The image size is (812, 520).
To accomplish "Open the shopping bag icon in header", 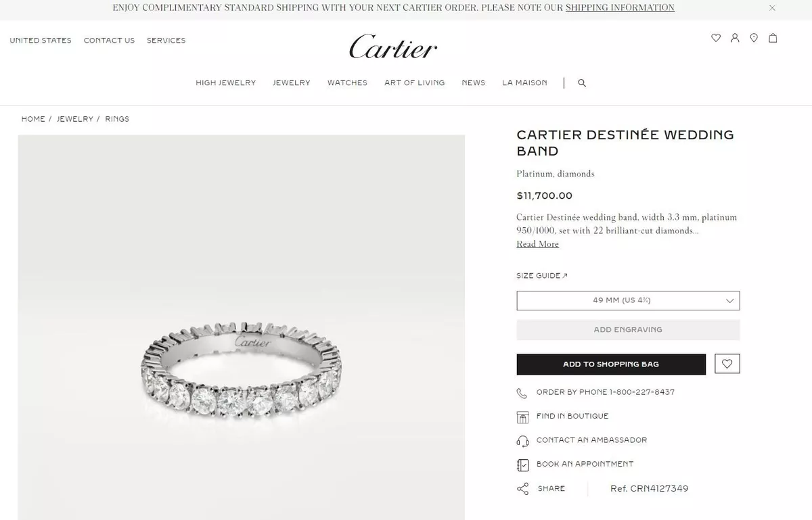I will click(x=773, y=38).
